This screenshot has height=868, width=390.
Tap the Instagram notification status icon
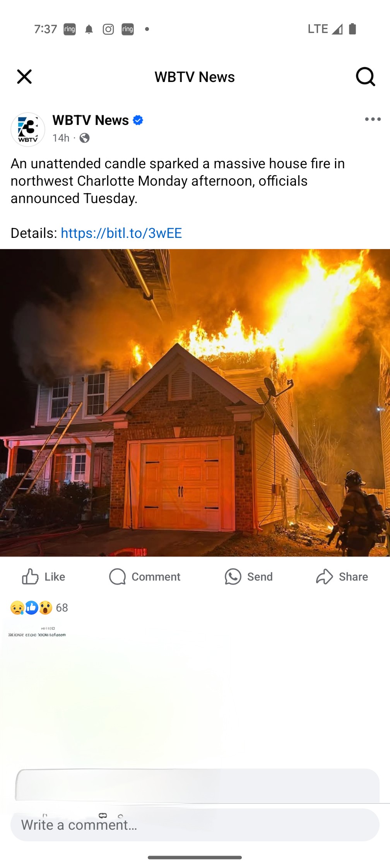[108, 29]
